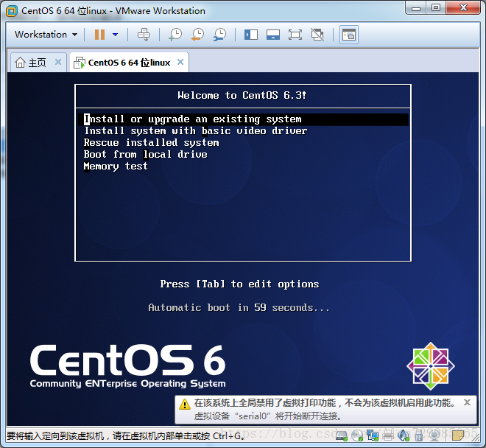The height and width of the screenshot is (448, 486).
Task: Suspend the virtual machine with pause icon
Action: [x=99, y=35]
